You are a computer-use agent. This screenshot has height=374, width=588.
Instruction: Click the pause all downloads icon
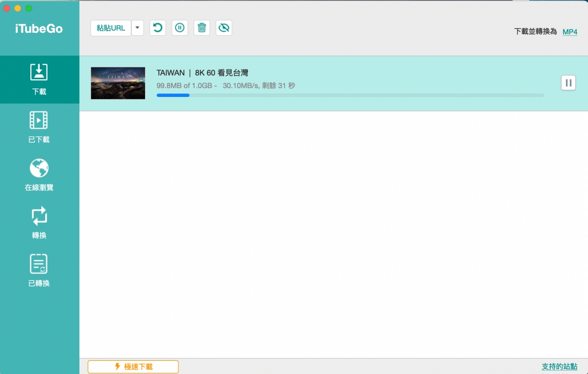[179, 28]
